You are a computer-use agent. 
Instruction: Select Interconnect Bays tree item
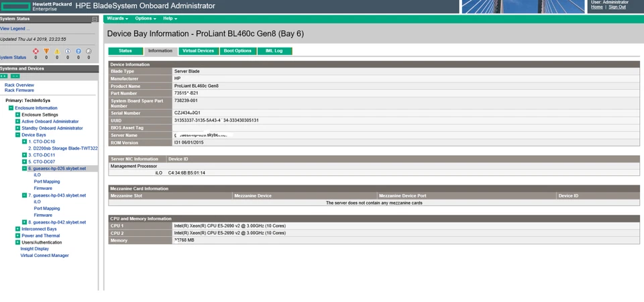pos(39,229)
